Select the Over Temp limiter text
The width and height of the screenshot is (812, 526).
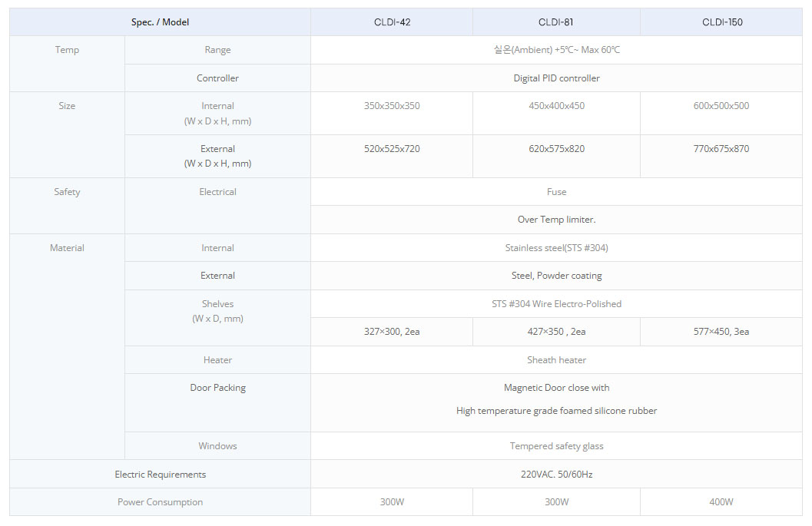557,220
